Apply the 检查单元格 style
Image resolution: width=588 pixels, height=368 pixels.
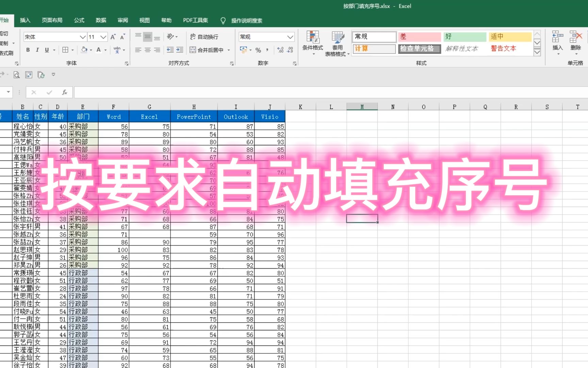(420, 49)
